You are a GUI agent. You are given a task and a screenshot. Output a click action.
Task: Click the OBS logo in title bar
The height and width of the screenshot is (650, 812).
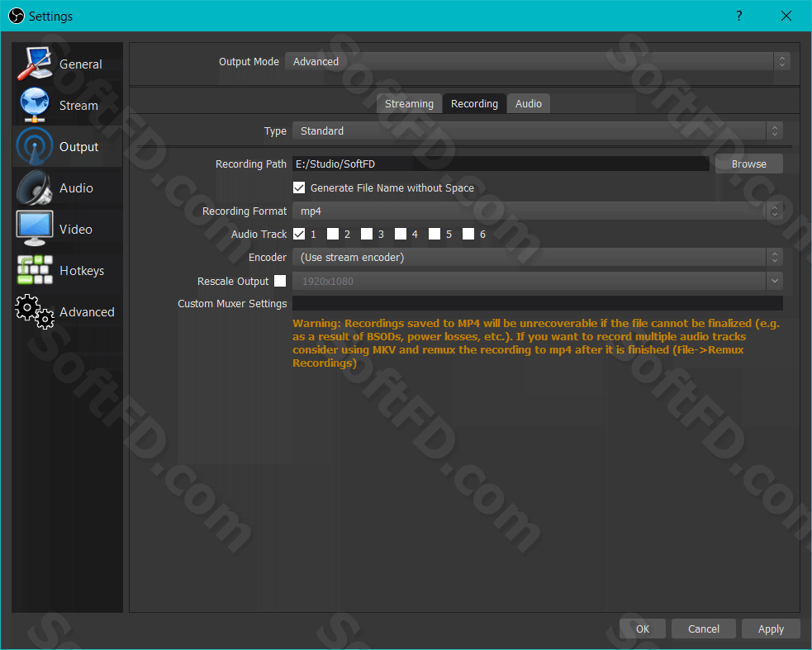pos(16,16)
